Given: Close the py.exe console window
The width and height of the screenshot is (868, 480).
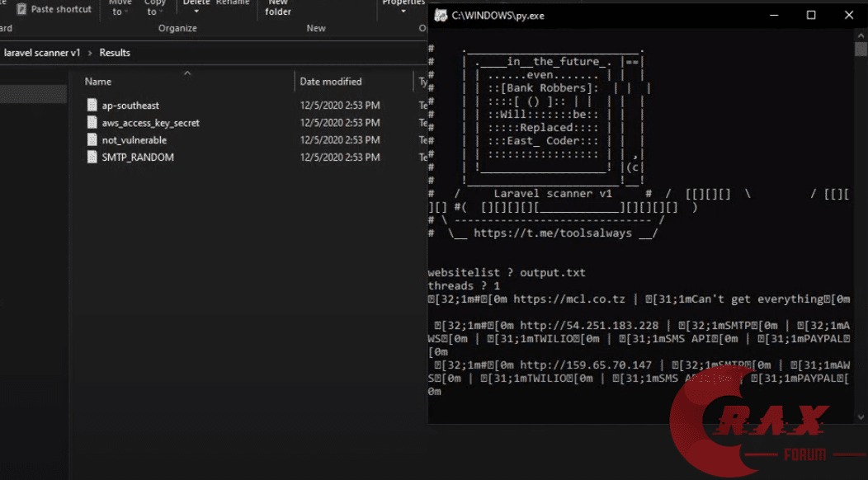Looking at the screenshot, I should (849, 16).
